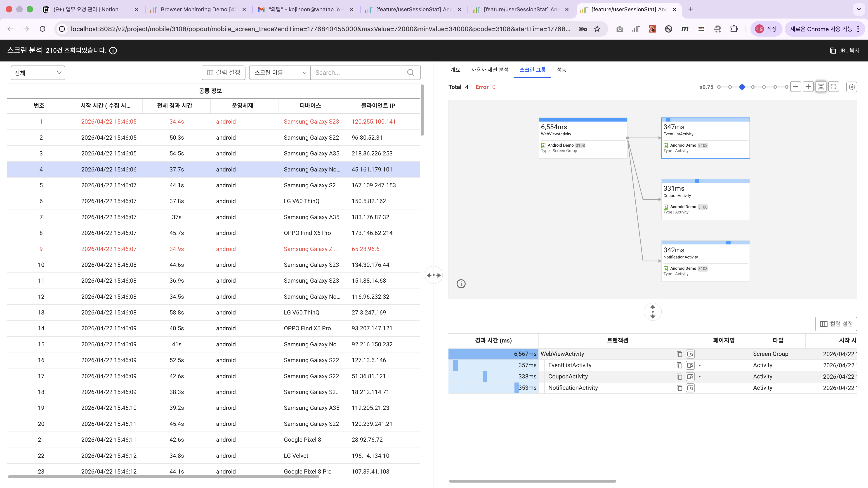Click the italic m extension icon
The height and width of the screenshot is (488, 868).
[x=685, y=29]
